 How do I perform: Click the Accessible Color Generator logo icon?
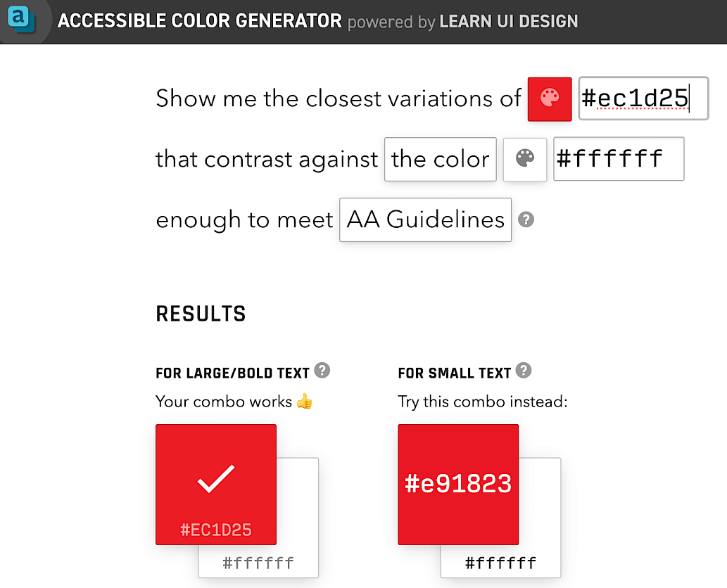click(21, 20)
